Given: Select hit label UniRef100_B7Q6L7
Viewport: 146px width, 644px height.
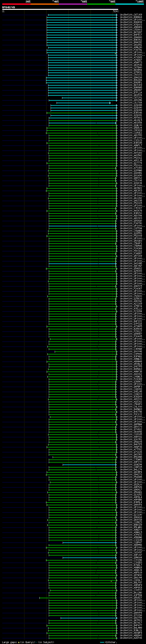Looking at the screenshot, I should tap(131, 565).
